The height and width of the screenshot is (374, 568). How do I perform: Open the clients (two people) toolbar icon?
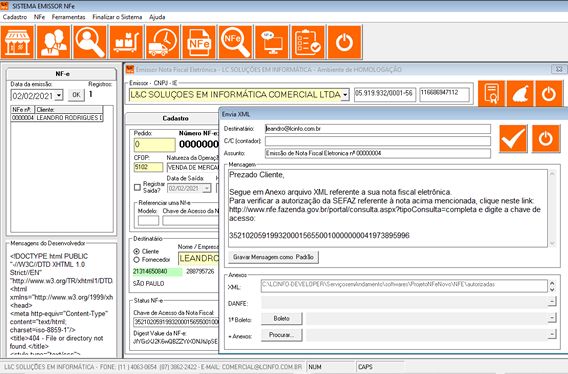pyautogui.click(x=54, y=42)
